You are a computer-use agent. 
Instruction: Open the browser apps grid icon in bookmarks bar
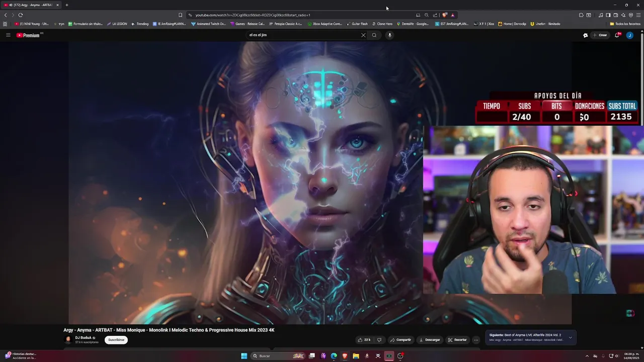pos(5,24)
